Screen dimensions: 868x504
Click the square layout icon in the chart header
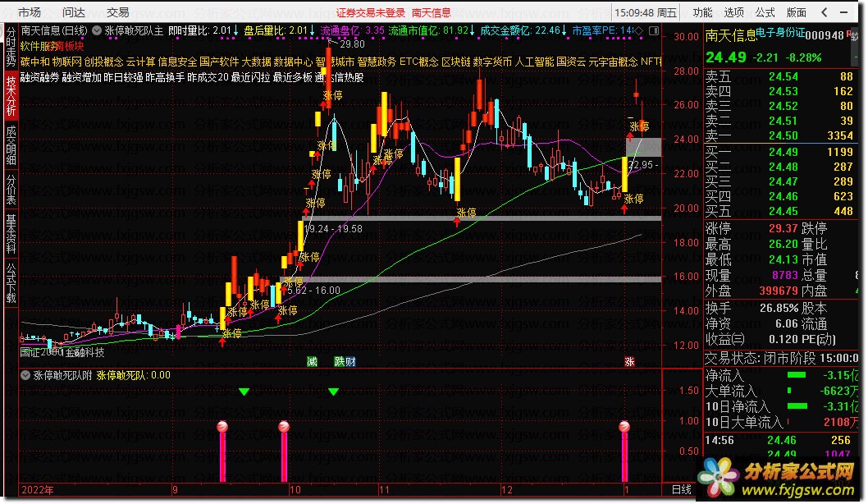654,31
